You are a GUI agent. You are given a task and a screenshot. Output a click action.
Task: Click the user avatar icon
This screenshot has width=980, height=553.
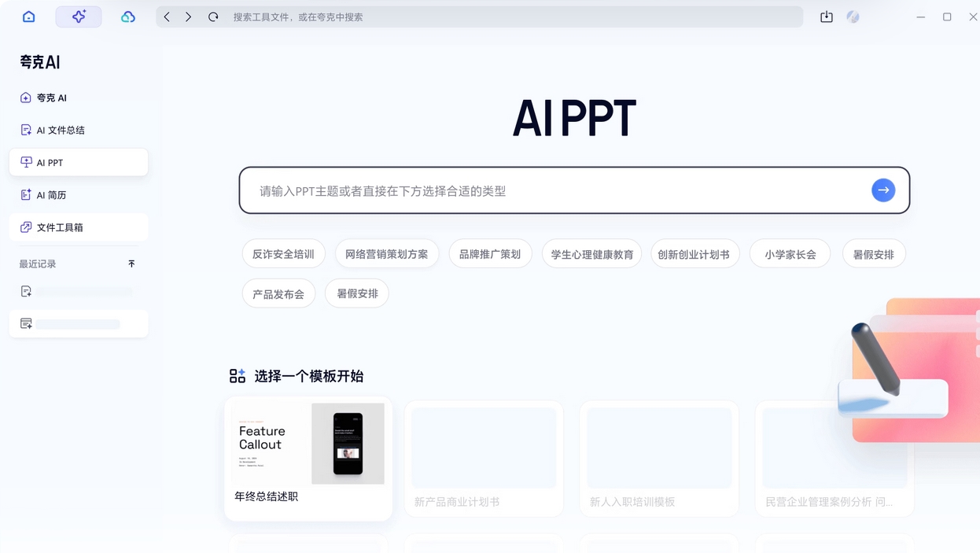(x=853, y=17)
